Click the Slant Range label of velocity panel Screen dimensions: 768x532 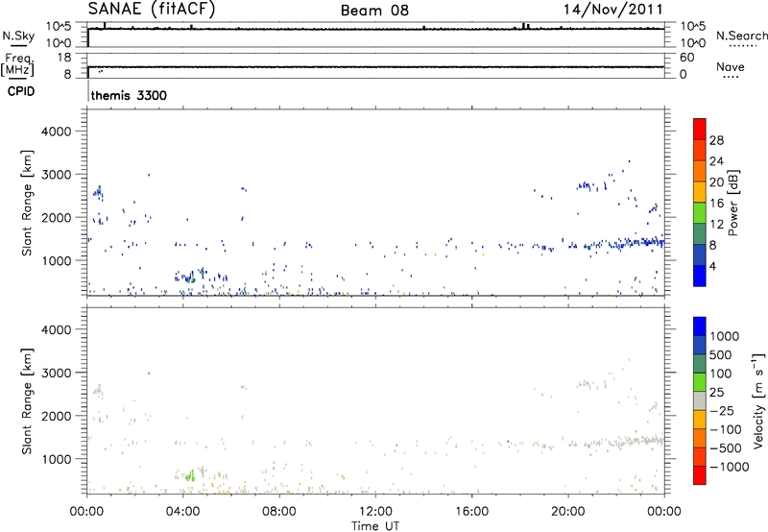[x=27, y=401]
